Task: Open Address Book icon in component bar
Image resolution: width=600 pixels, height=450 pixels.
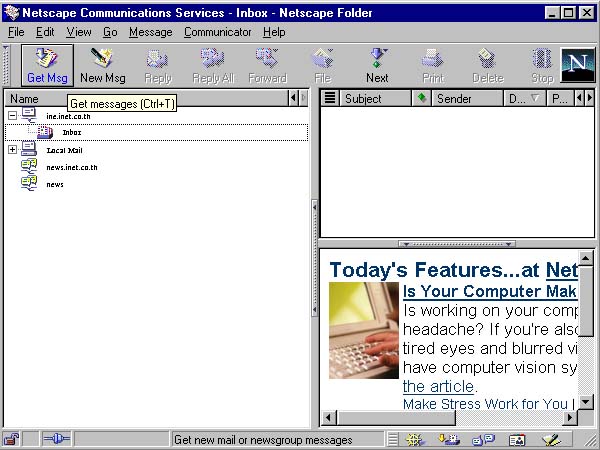Action: [x=517, y=440]
